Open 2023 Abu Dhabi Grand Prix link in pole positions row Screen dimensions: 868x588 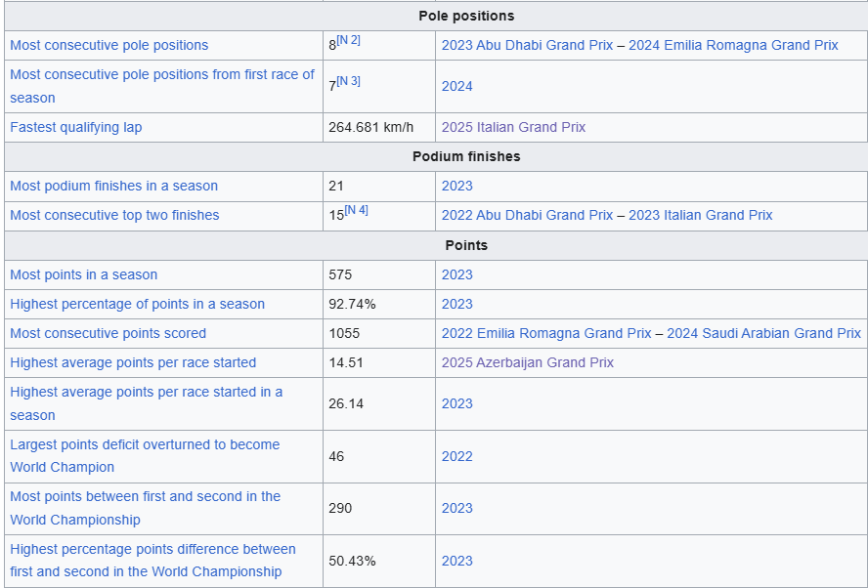coord(527,45)
